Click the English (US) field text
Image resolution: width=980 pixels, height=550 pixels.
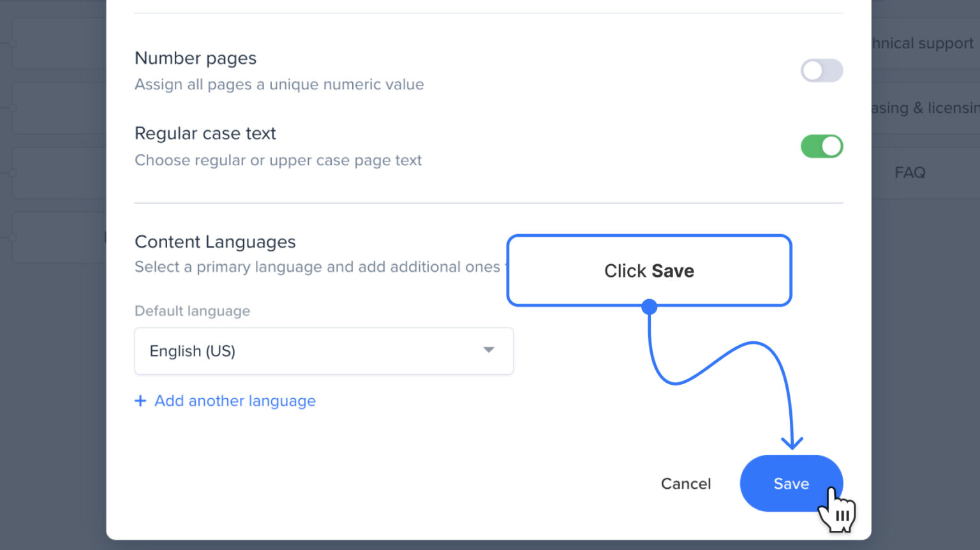point(192,351)
